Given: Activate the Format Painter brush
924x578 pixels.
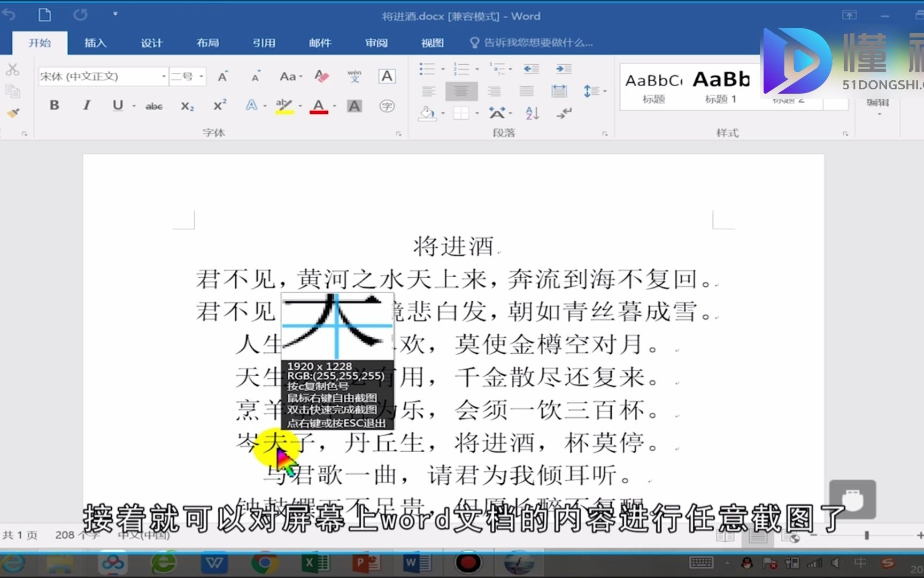Looking at the screenshot, I should coord(13,113).
